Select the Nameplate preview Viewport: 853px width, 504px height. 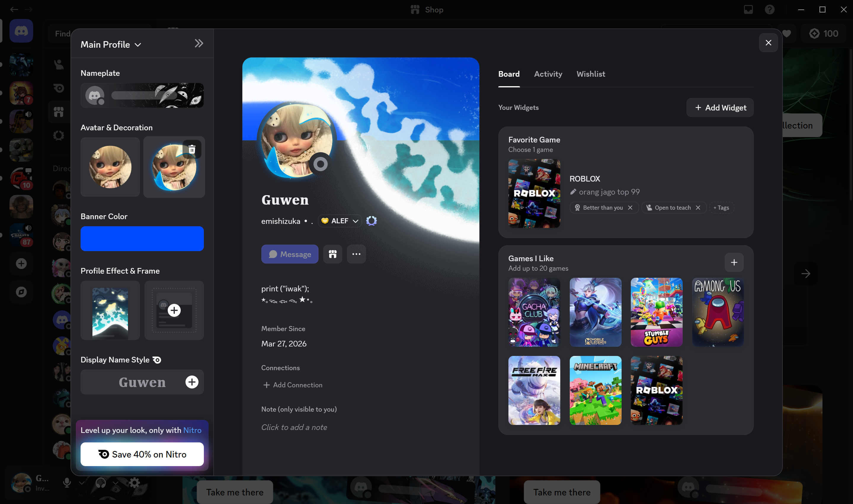(142, 95)
